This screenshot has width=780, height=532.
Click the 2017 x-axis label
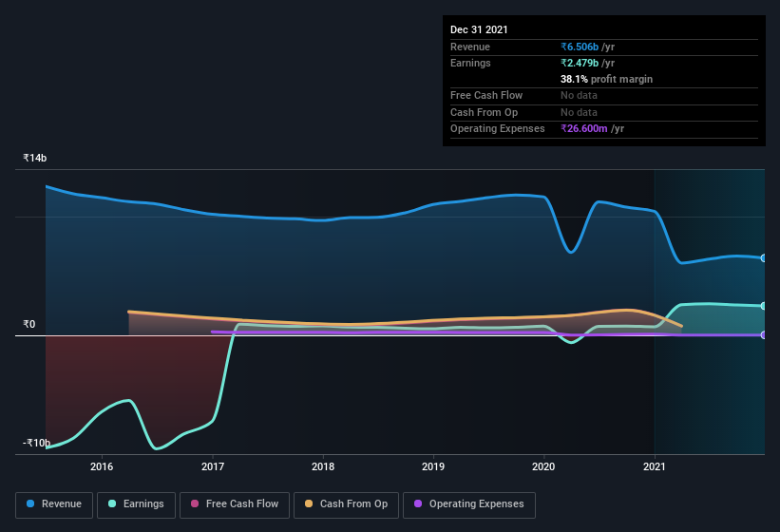(213, 466)
